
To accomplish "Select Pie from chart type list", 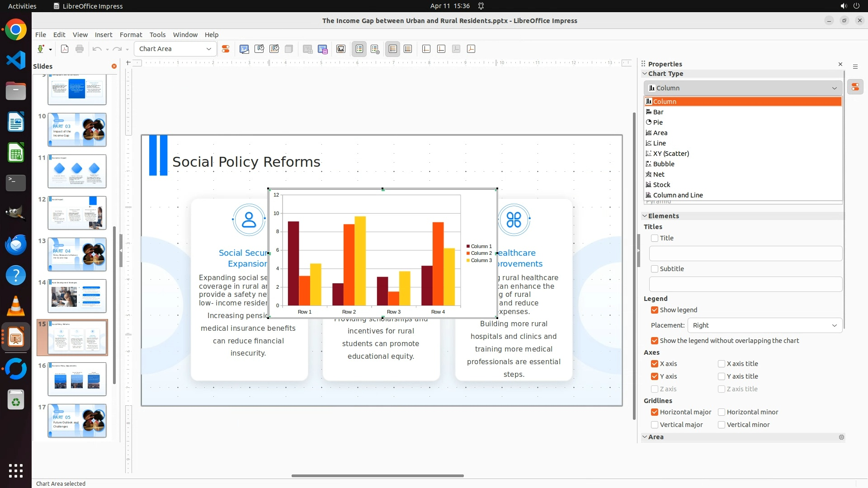I will pos(658,122).
